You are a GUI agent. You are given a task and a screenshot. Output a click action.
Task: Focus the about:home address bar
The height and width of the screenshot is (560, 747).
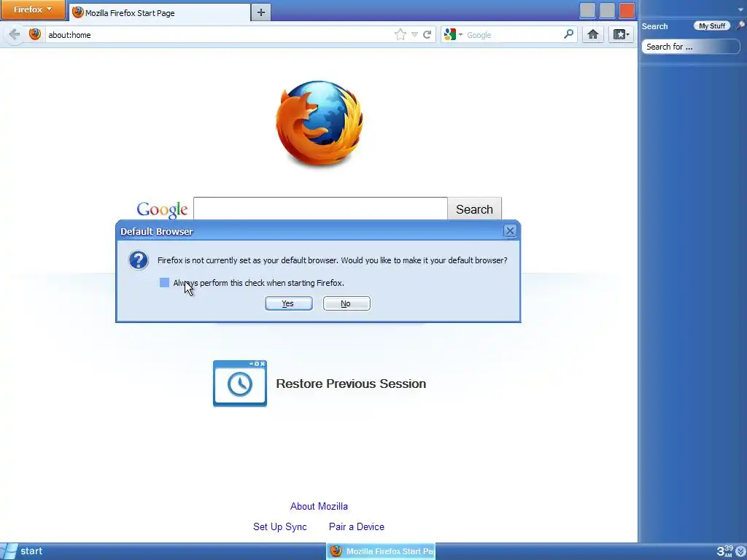219,35
